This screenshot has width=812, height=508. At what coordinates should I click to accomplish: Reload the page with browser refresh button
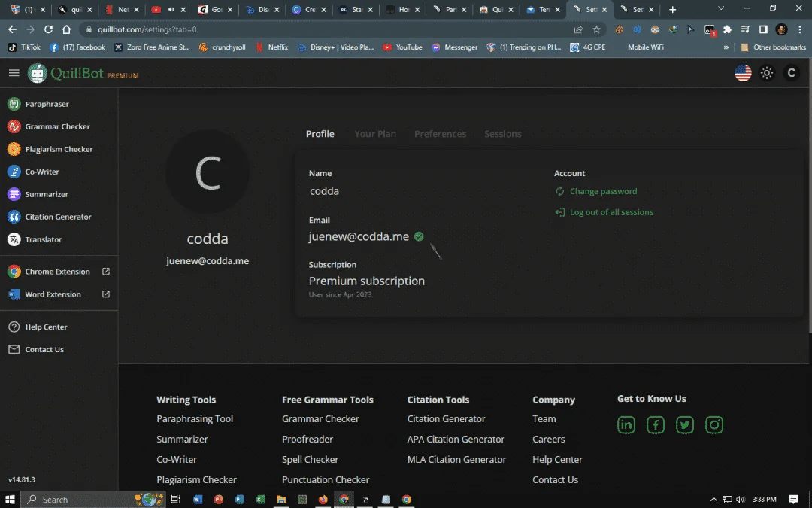[x=48, y=29]
